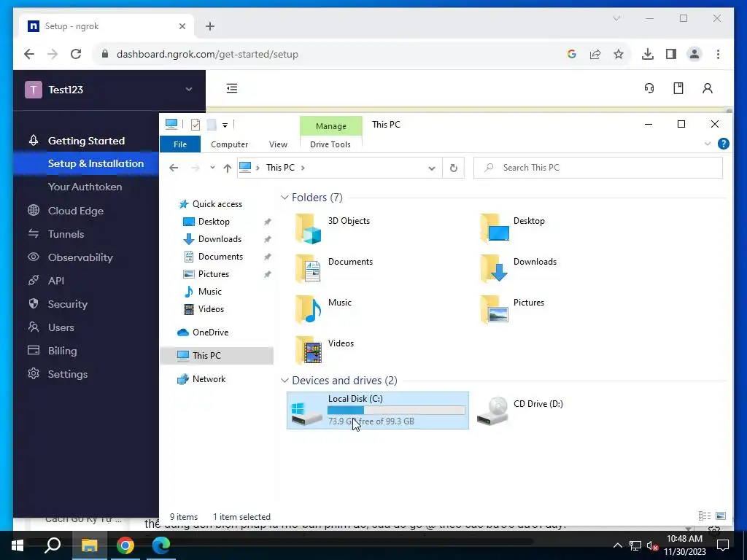Open address bar history dropdown
747x560 pixels.
click(x=432, y=168)
